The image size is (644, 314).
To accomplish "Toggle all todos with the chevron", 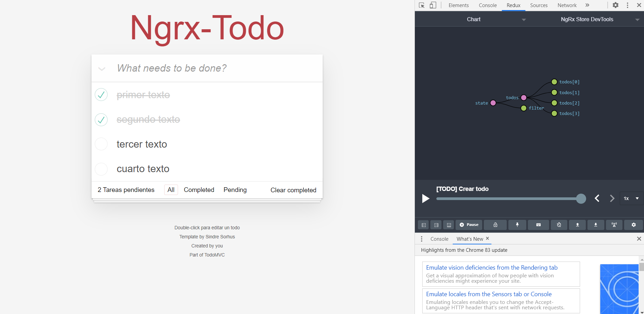I will [x=102, y=69].
